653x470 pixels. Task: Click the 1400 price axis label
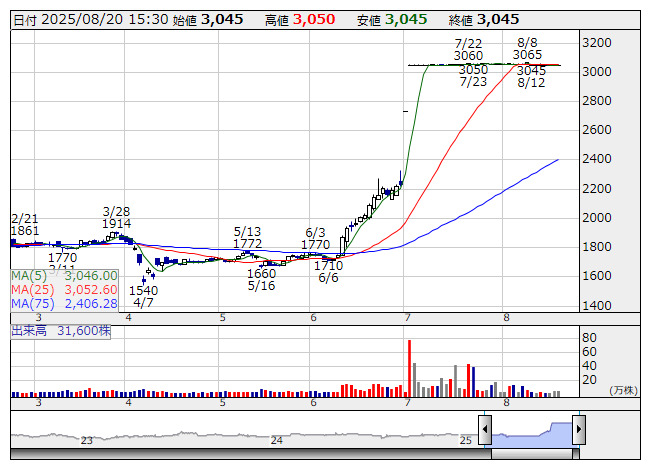597,306
